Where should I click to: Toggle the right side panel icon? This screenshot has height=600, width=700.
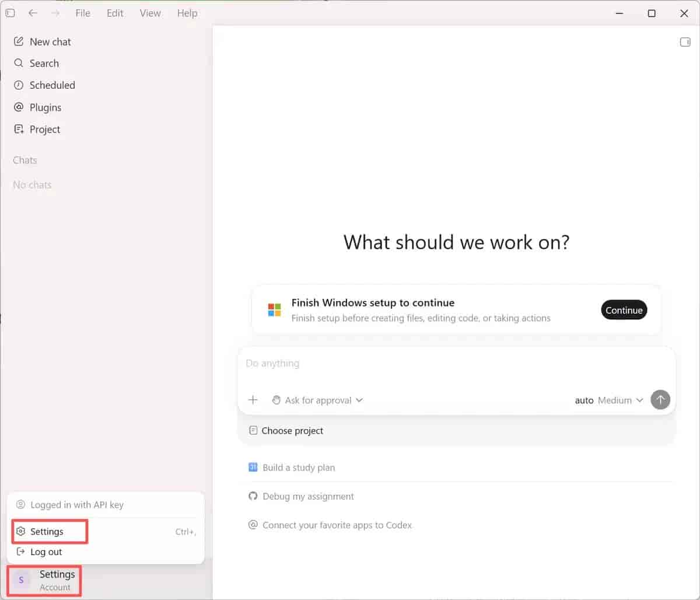coord(685,42)
